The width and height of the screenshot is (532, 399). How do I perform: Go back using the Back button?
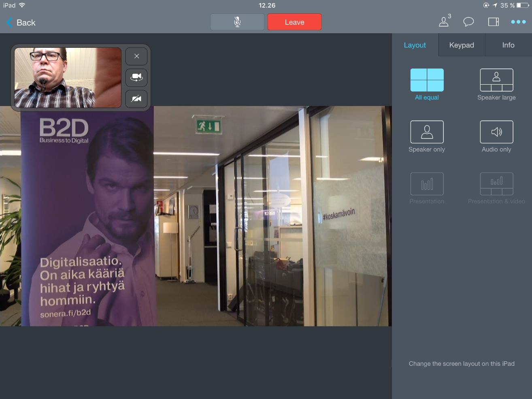21,23
